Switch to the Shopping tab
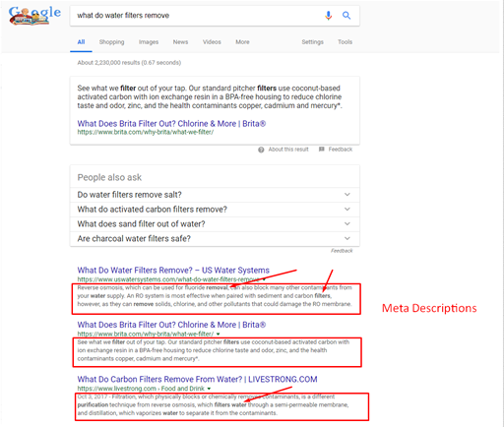Viewport: 504px width, 427px height. (111, 42)
